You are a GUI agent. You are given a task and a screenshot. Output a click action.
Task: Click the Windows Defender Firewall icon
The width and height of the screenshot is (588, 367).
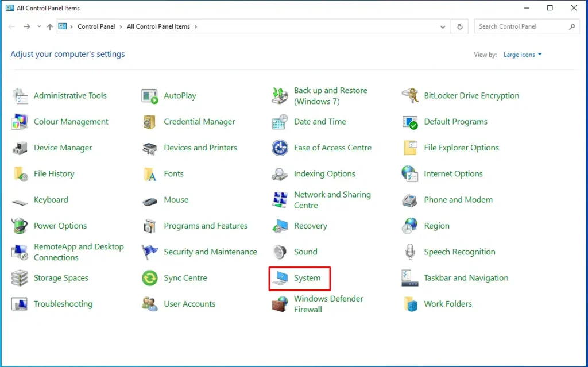pyautogui.click(x=280, y=304)
